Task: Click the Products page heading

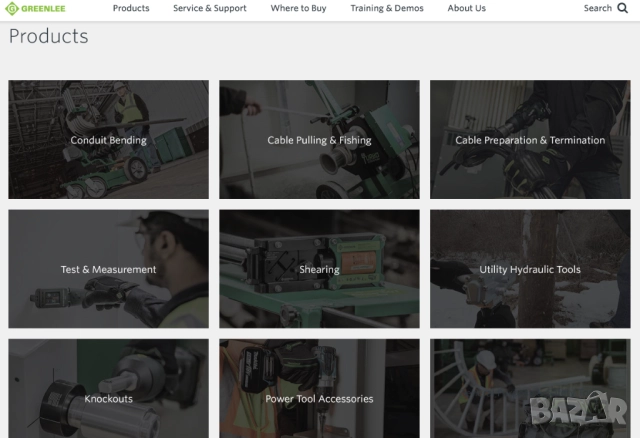Action: pyautogui.click(x=48, y=37)
